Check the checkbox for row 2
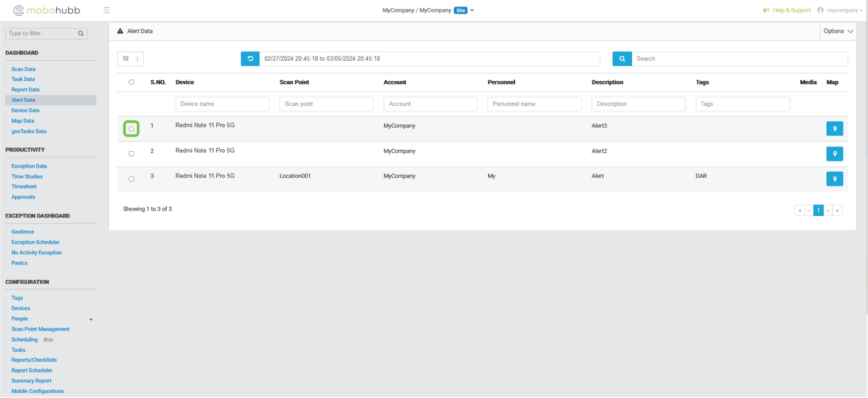The width and height of the screenshot is (868, 398). (x=131, y=154)
